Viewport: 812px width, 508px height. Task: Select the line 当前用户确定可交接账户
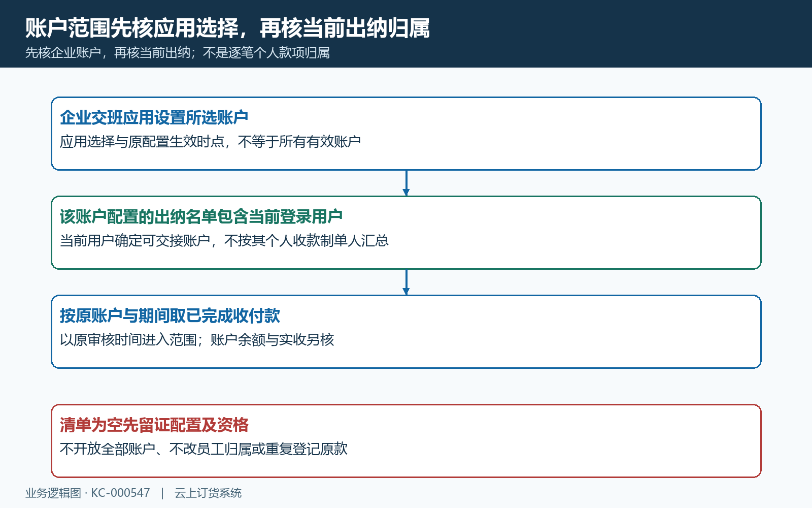(x=135, y=240)
